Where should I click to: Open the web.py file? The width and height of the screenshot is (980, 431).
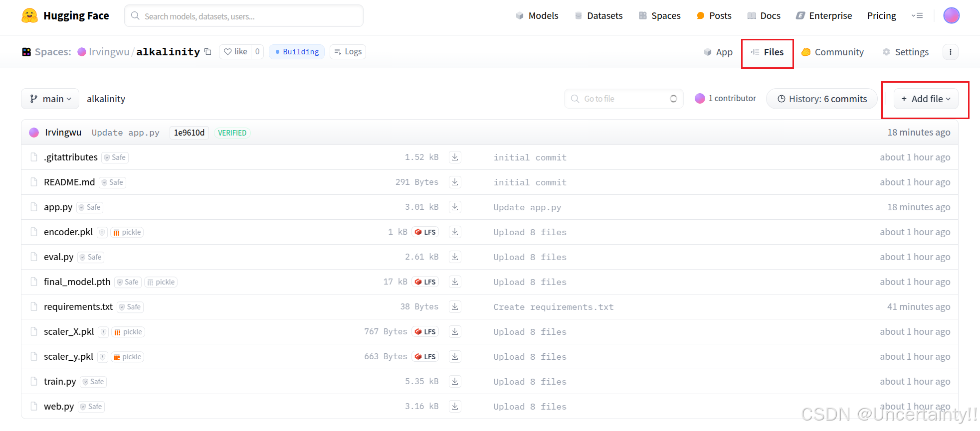point(59,407)
